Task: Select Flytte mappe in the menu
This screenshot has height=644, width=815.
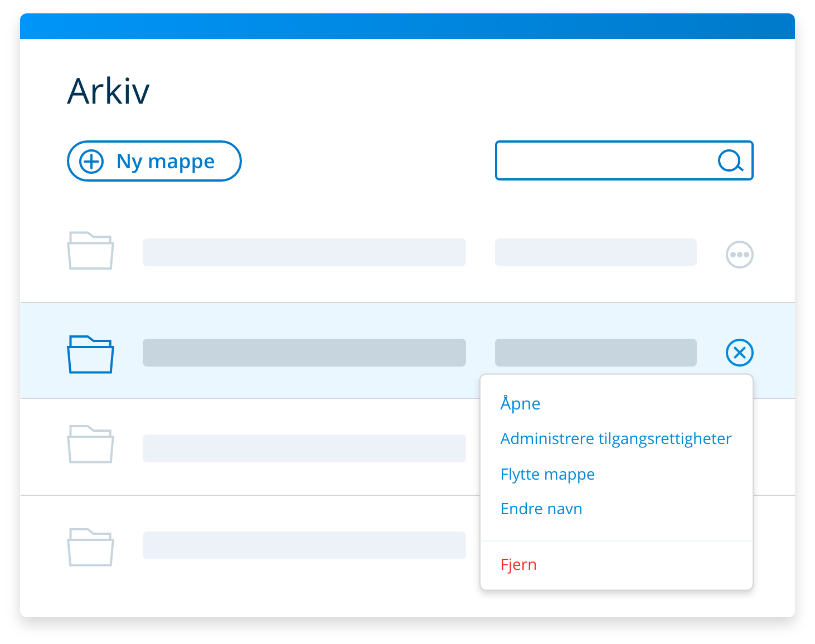Action: pos(547,474)
